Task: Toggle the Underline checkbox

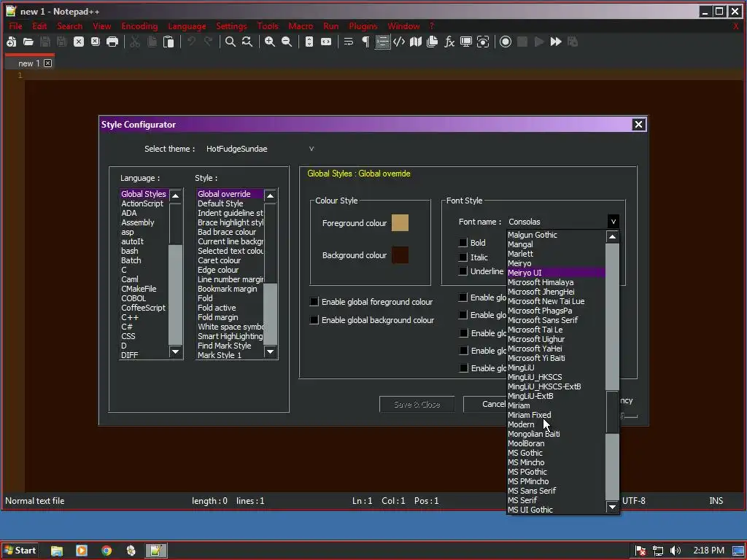Action: pos(463,271)
